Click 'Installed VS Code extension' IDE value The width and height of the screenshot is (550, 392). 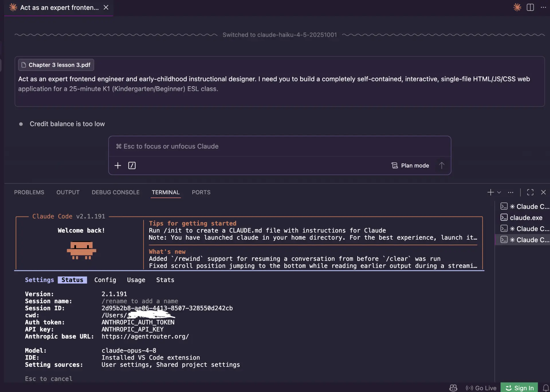[x=151, y=358]
